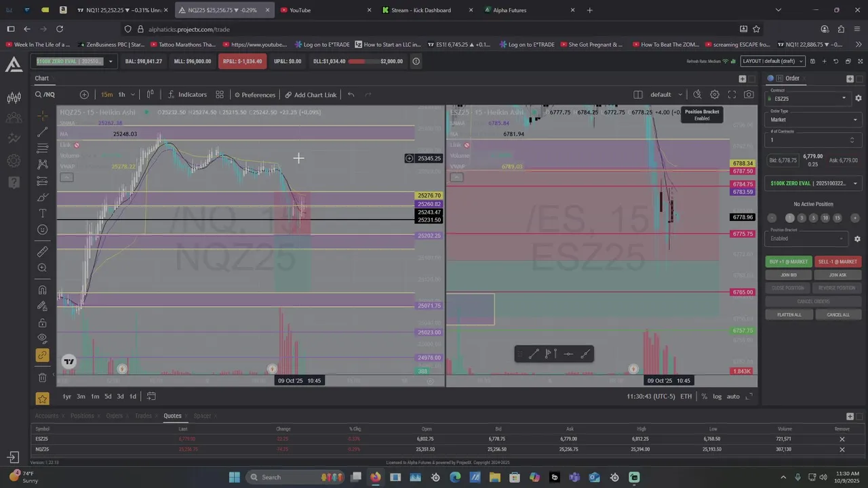This screenshot has width=868, height=488.
Task: Switch to the Trades tab
Action: (143, 415)
